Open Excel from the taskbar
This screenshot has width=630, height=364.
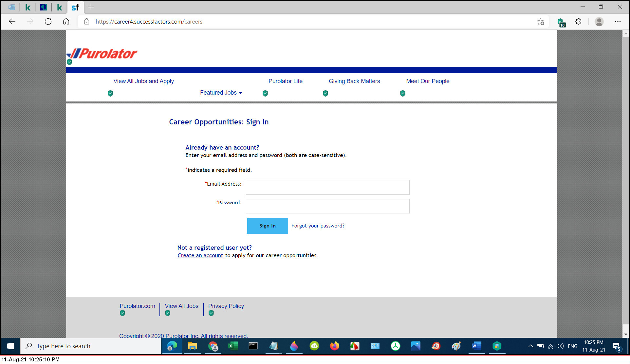(233, 346)
